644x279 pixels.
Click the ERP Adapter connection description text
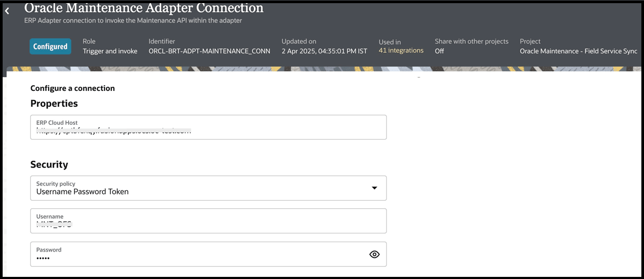point(133,21)
